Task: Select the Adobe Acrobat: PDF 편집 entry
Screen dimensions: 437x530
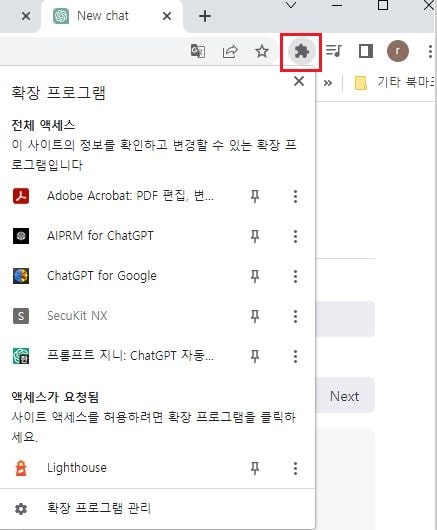Action: (x=130, y=196)
